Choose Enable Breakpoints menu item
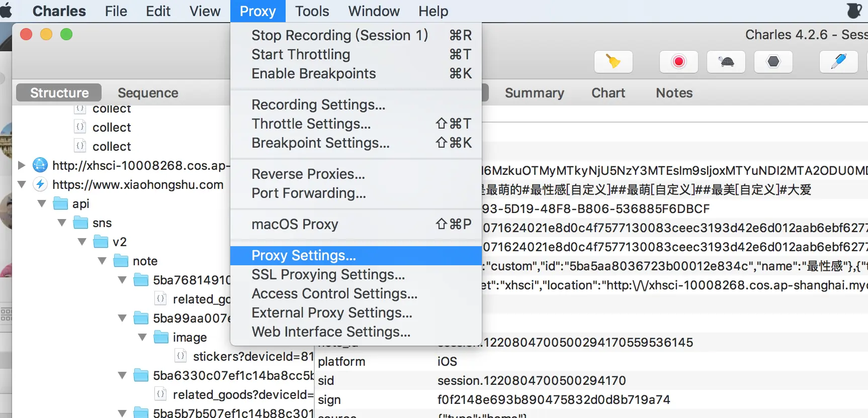The height and width of the screenshot is (418, 868). (x=356, y=74)
